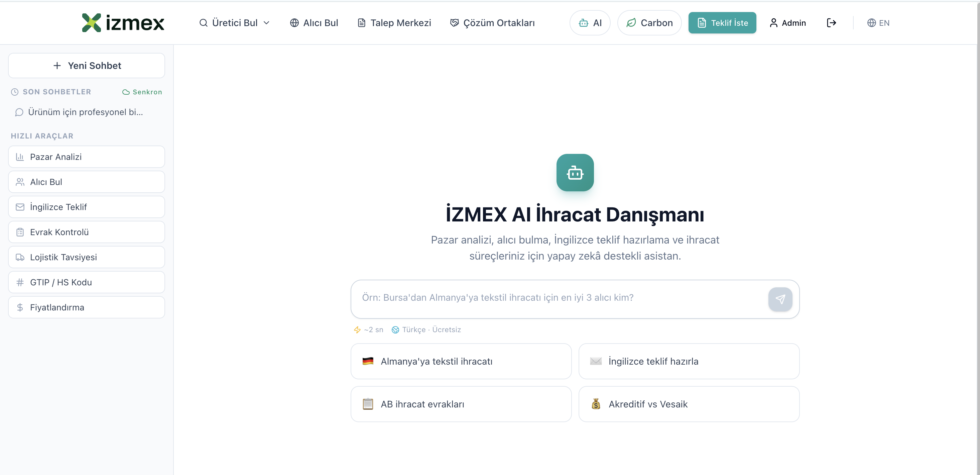Select the Alıcı Bul quick tool in sidebar
Image resolution: width=980 pixels, height=475 pixels.
coord(86,182)
